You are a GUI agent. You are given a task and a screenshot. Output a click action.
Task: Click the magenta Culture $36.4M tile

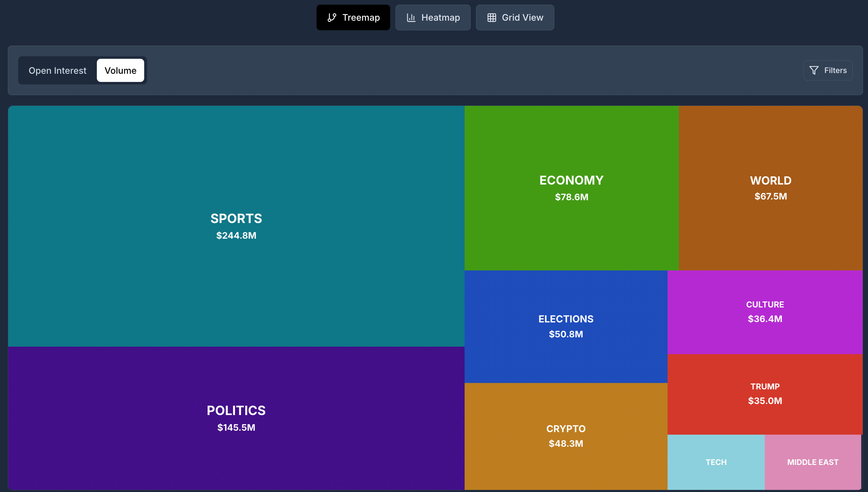[765, 312]
